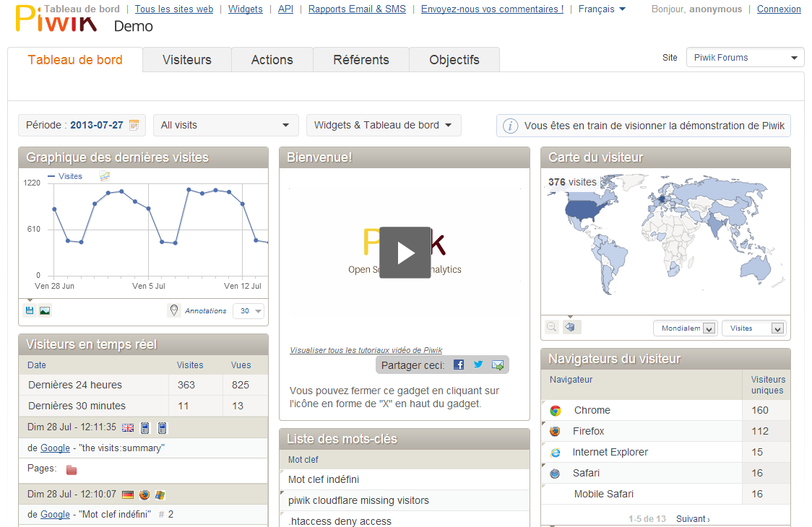Click Google link in 12:11:35 visit
812x527 pixels.
tap(55, 448)
